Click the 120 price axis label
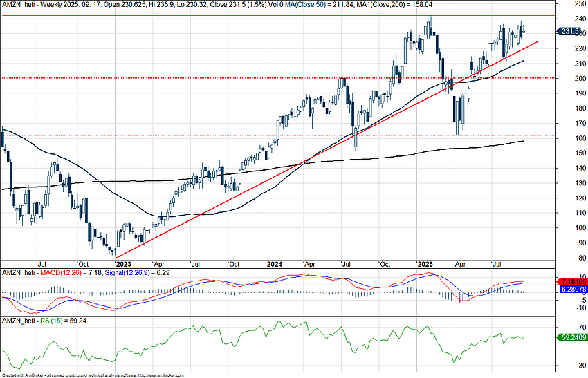Screen dimensions: 588x378 point(580,198)
